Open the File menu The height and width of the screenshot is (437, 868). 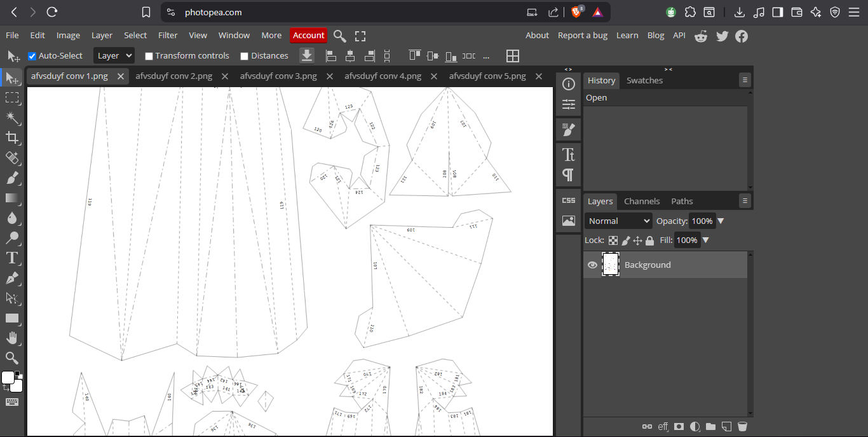pos(12,36)
